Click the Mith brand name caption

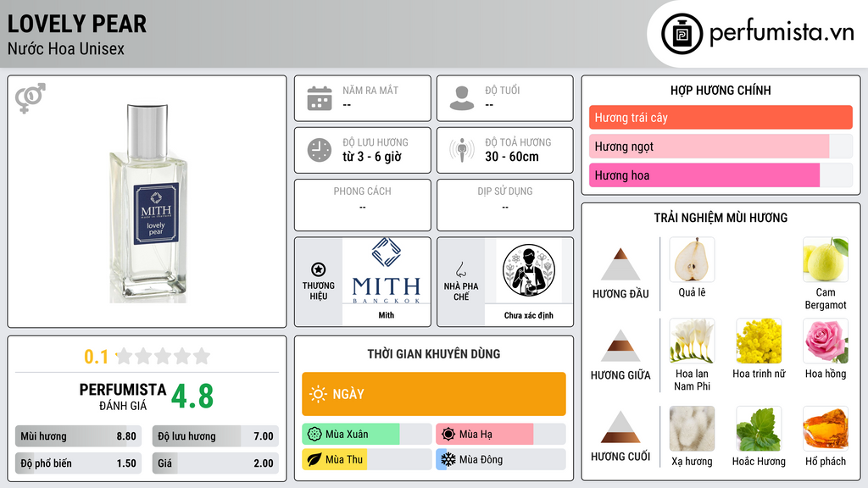point(387,315)
